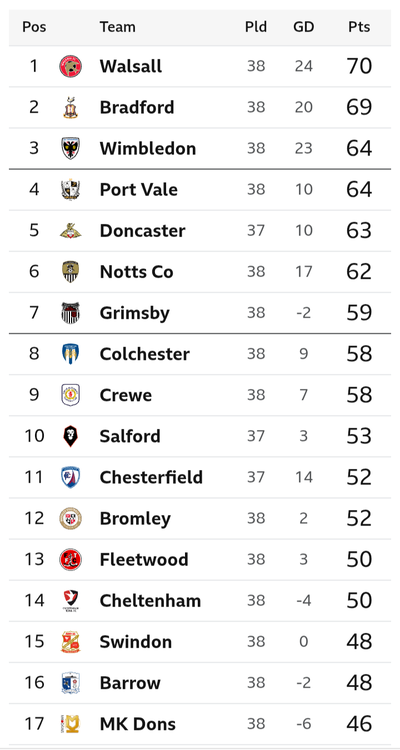This screenshot has height=750, width=400.
Task: Click the Doncaster club badge icon
Action: coord(70,231)
